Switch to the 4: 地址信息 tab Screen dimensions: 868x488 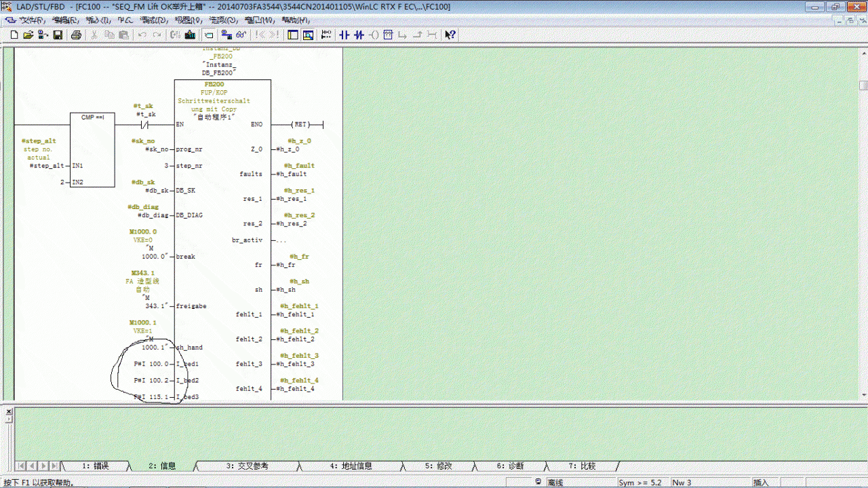pos(351,466)
